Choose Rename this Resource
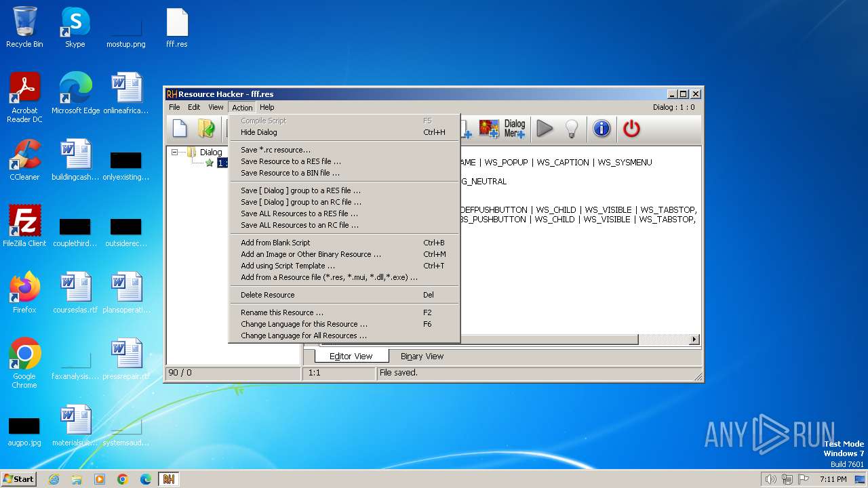The width and height of the screenshot is (868, 488). (344, 312)
